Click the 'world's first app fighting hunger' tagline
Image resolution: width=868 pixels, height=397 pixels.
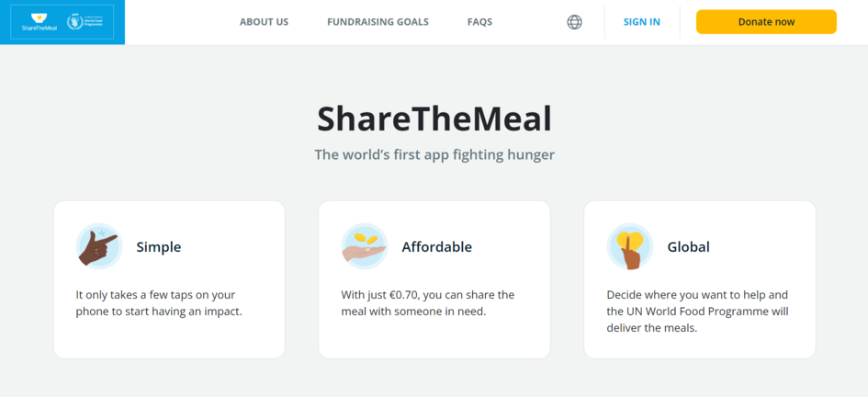434,154
